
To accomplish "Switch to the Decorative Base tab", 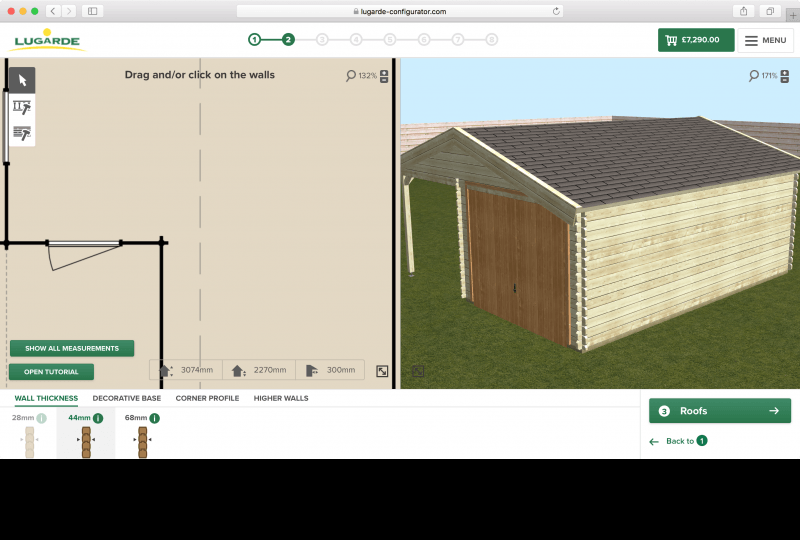I will coord(127,398).
